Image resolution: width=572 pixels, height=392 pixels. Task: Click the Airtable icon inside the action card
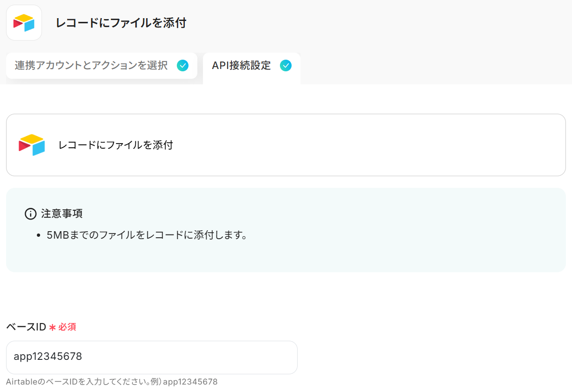32,145
